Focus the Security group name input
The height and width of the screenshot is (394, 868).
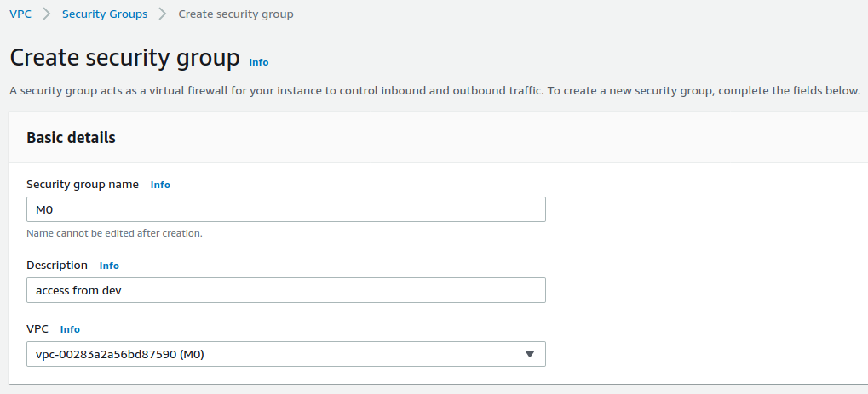pos(285,209)
